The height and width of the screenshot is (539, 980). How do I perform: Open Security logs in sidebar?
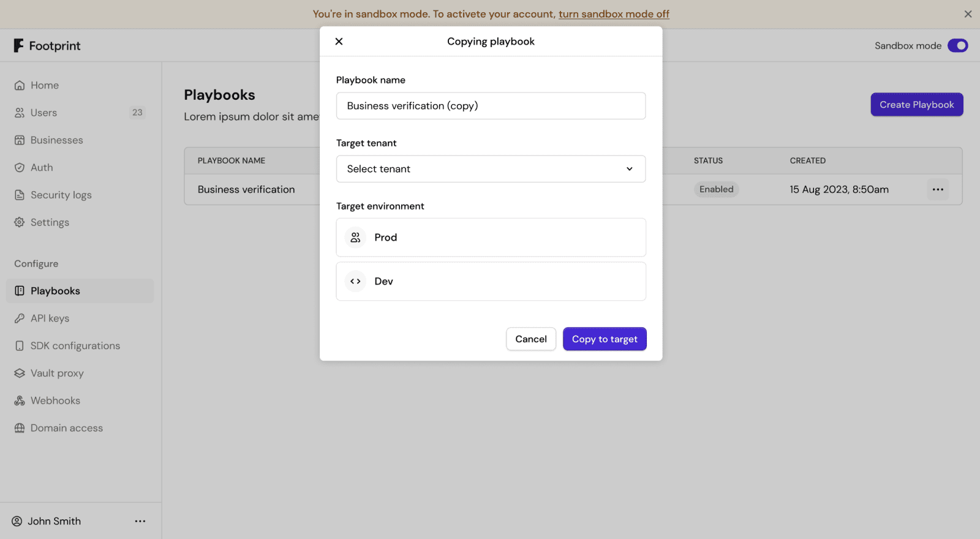point(80,195)
